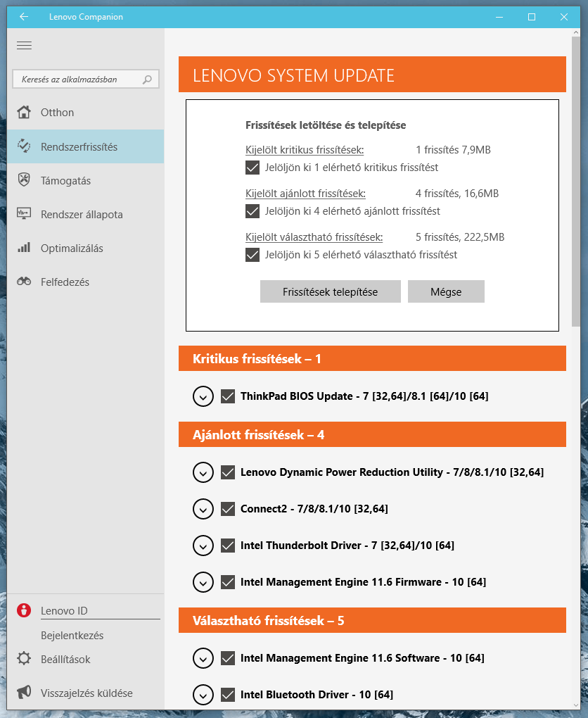Open Felfedezés section
The width and height of the screenshot is (588, 718).
point(86,282)
